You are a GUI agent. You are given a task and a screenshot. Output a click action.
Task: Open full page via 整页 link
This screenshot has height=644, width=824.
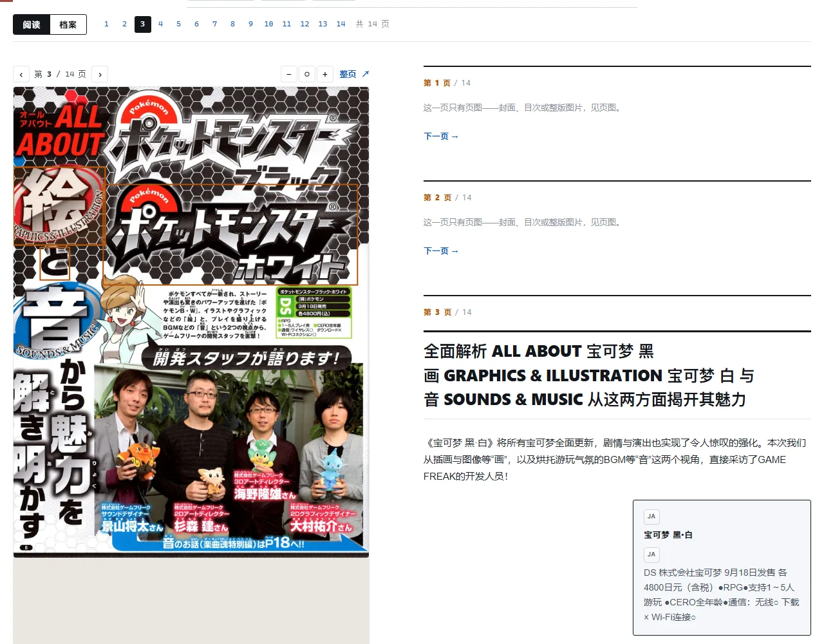pos(354,74)
